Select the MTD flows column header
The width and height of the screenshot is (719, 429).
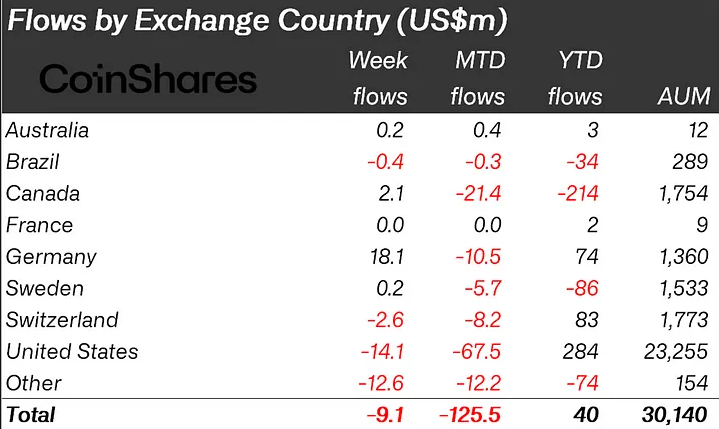point(478,78)
